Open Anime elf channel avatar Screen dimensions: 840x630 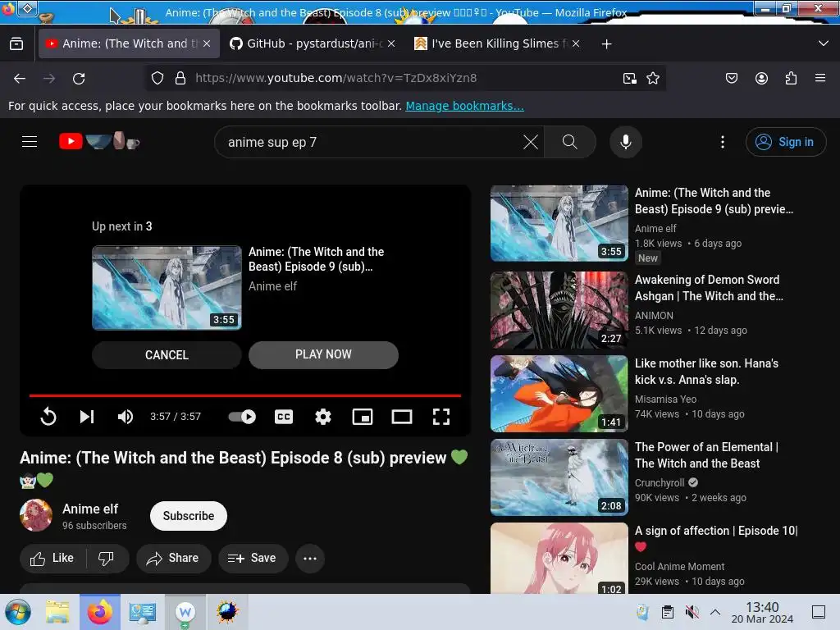(36, 515)
